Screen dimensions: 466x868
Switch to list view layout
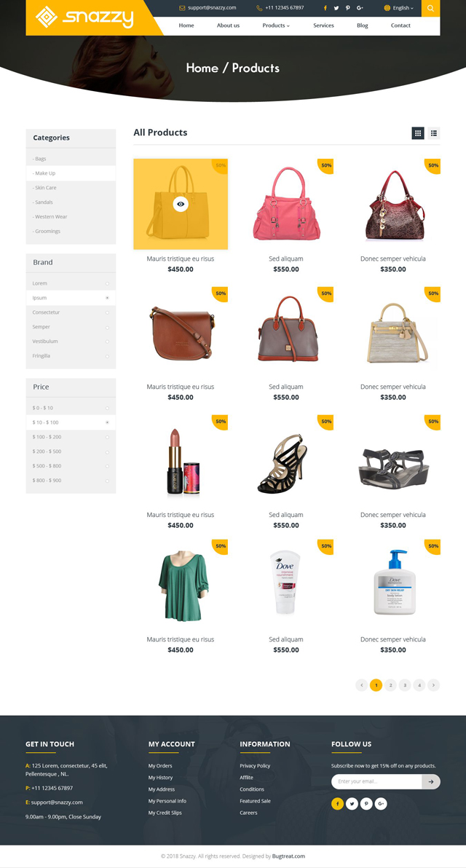click(434, 133)
